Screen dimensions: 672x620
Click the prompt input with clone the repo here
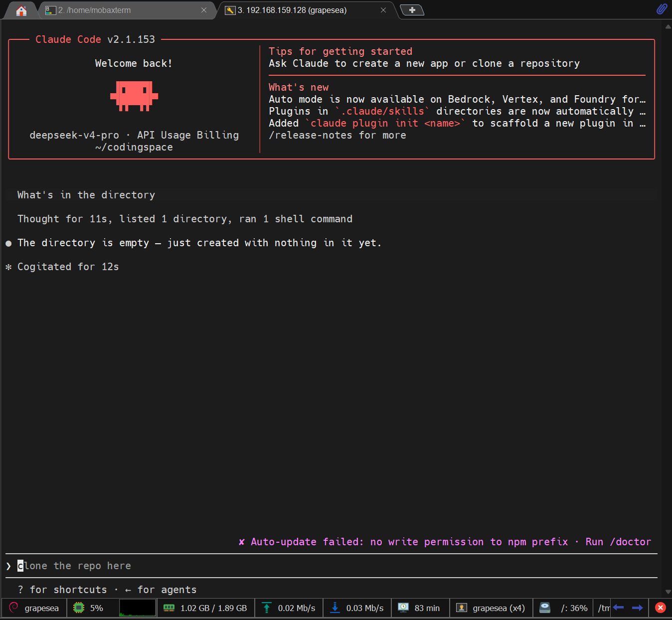(332, 566)
